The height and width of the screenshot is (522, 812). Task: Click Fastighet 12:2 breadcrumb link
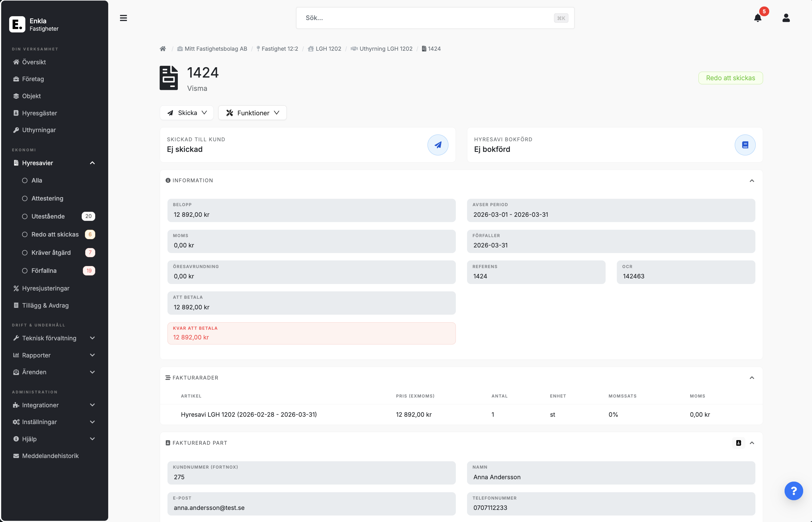tap(280, 49)
